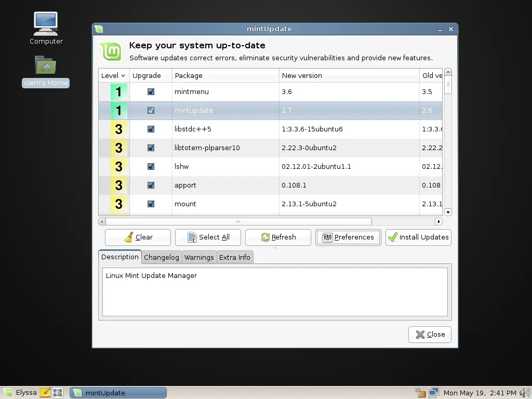Click Install Updates button

coord(418,237)
